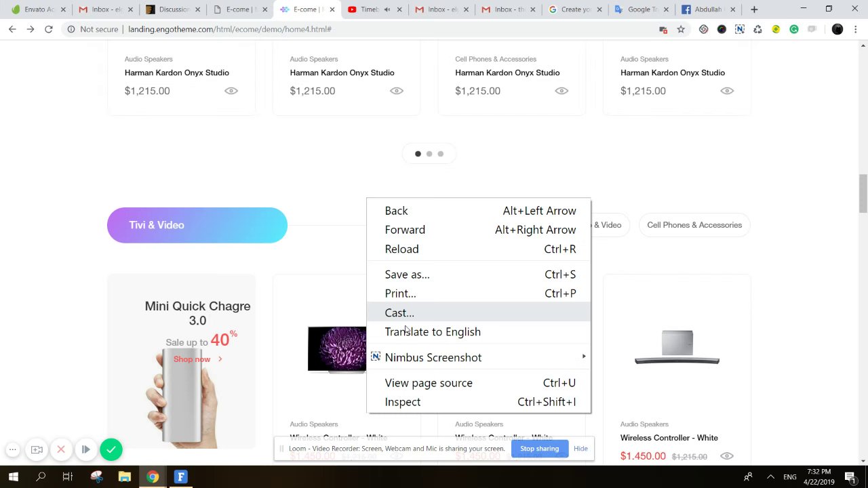The height and width of the screenshot is (488, 868).
Task: Open Chrome's three-dot menu
Action: click(855, 29)
